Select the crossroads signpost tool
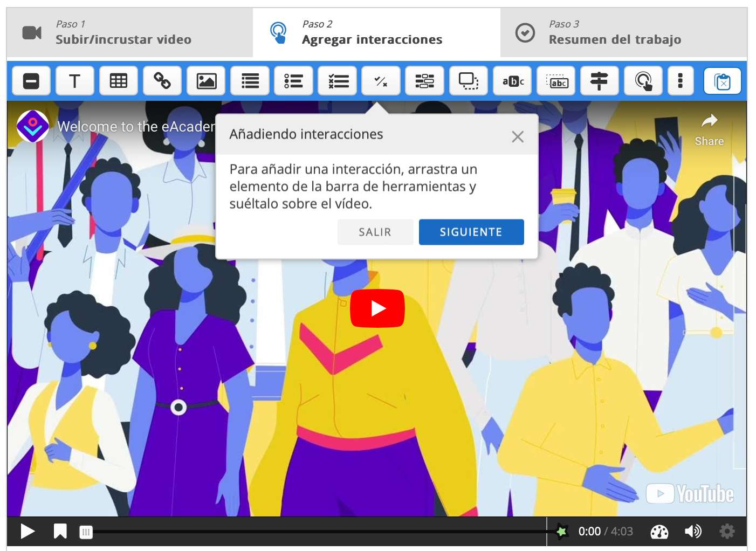Screen dimensions: 756x551 click(x=600, y=81)
